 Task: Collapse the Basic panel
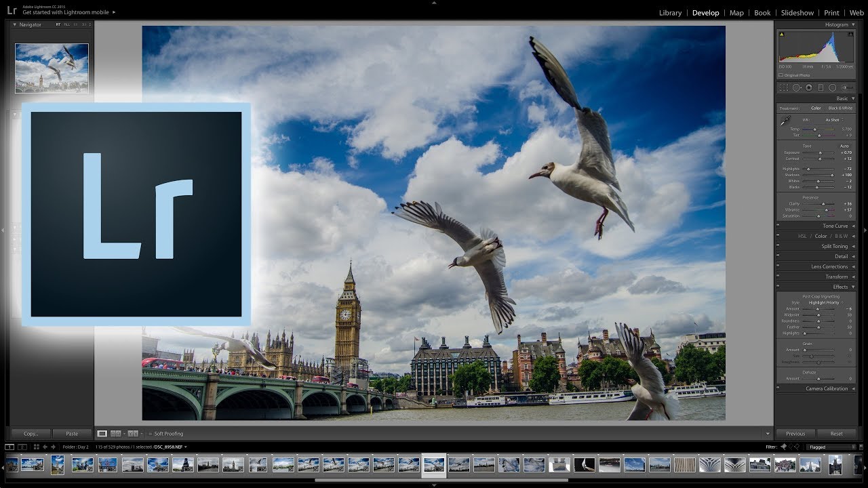point(853,98)
